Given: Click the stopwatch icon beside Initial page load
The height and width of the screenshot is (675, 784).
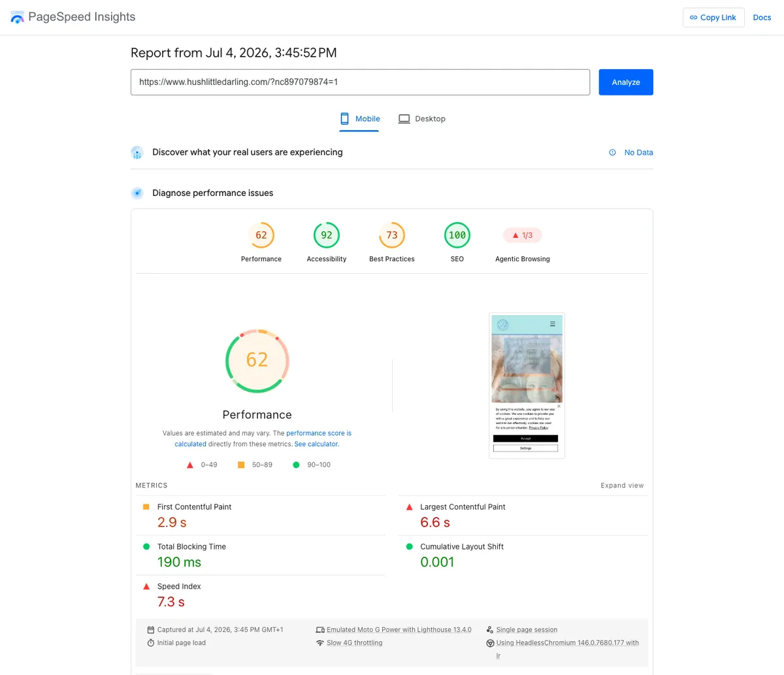Looking at the screenshot, I should click(x=150, y=643).
